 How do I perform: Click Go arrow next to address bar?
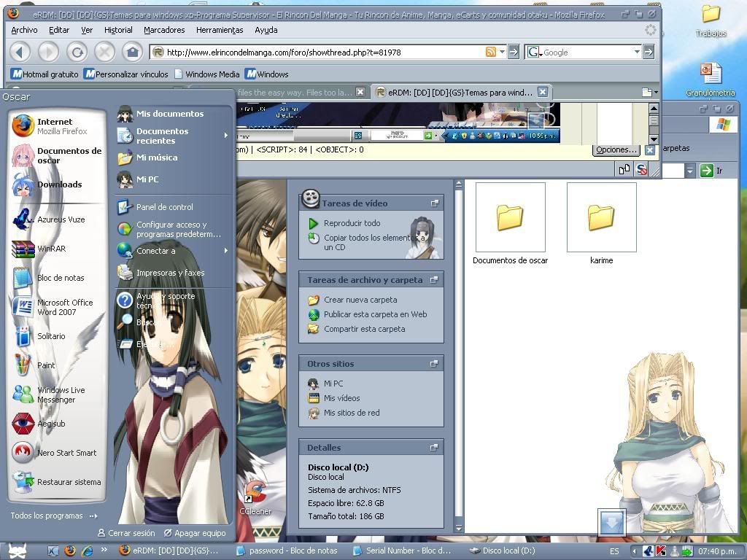click(513, 52)
